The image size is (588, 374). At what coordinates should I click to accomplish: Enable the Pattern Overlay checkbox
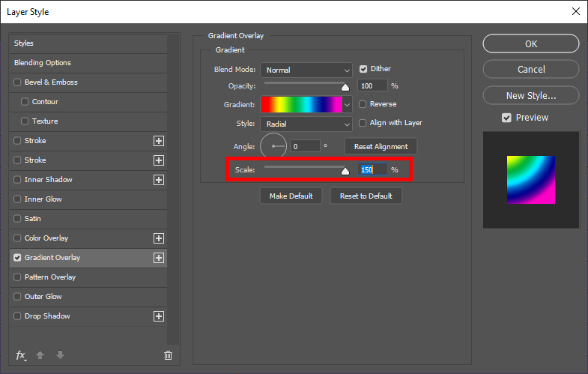(x=17, y=277)
